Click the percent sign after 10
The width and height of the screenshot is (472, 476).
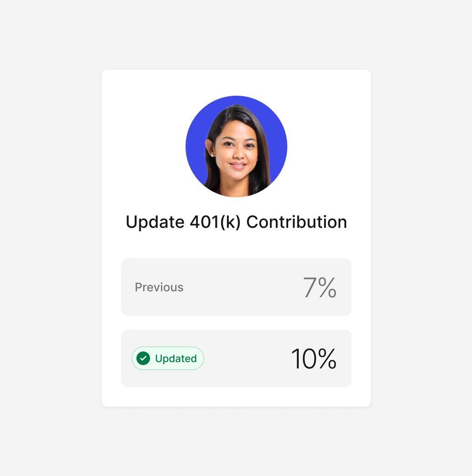tap(328, 359)
